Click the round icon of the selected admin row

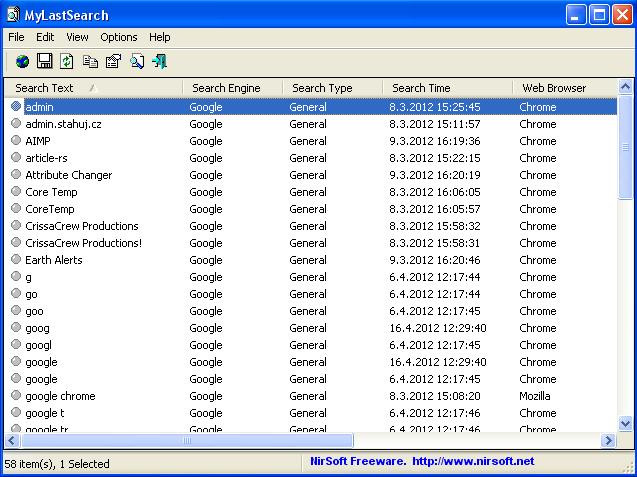[x=16, y=106]
